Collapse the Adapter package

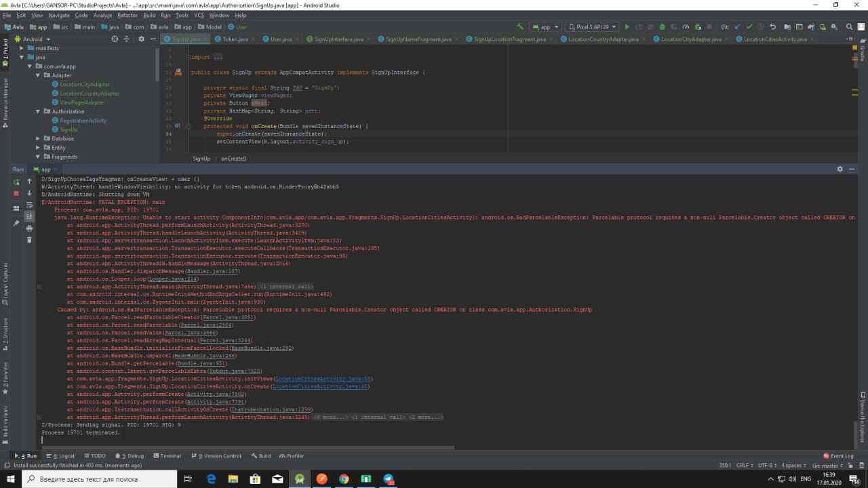[x=38, y=75]
